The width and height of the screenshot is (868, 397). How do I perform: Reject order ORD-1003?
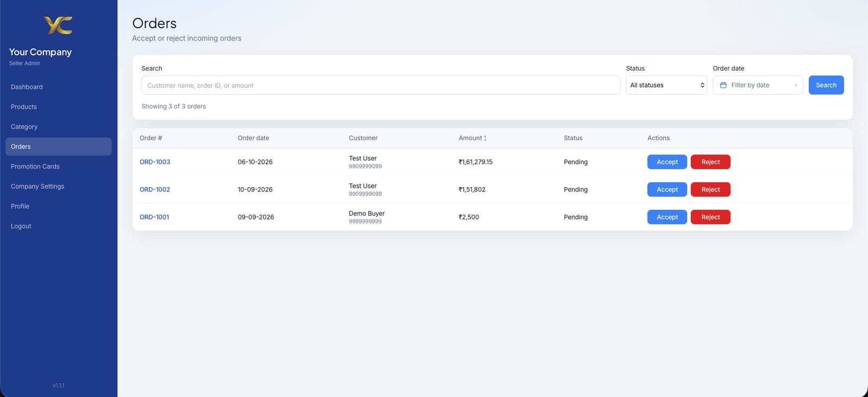[711, 162]
